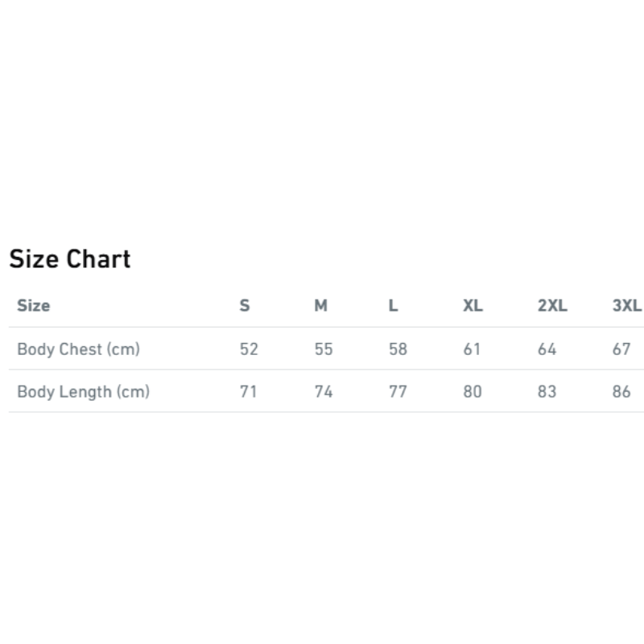This screenshot has width=644, height=644.
Task: Click the Size Chart heading
Action: pyautogui.click(x=70, y=259)
